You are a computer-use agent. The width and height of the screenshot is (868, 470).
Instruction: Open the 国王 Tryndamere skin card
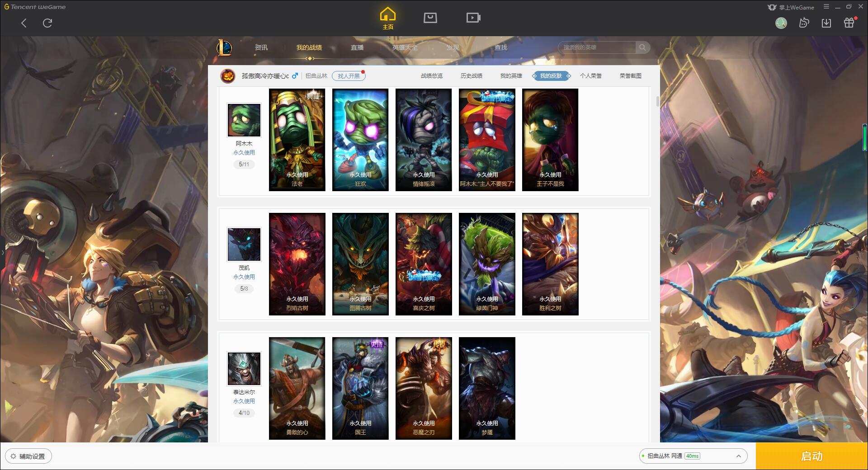pos(360,388)
